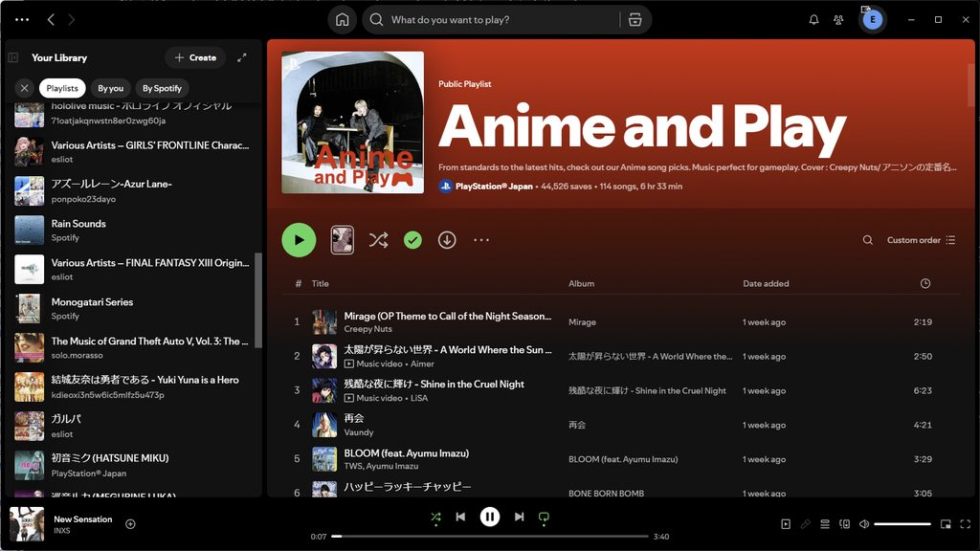This screenshot has height=551, width=980.
Task: Select the By you filter chip
Action: (x=111, y=88)
